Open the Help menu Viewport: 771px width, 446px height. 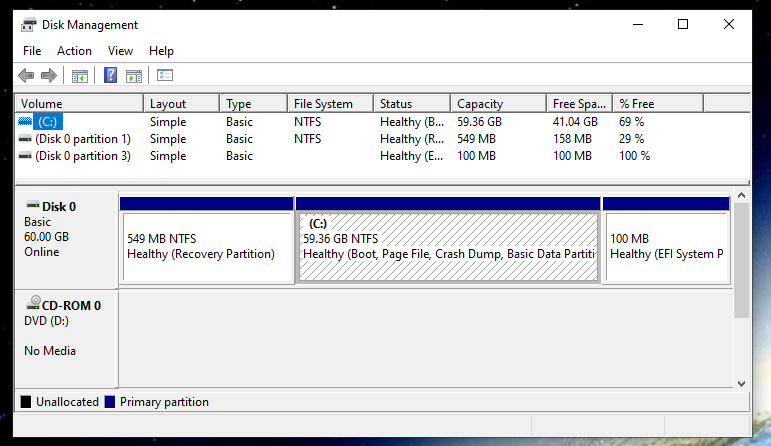pyautogui.click(x=161, y=51)
